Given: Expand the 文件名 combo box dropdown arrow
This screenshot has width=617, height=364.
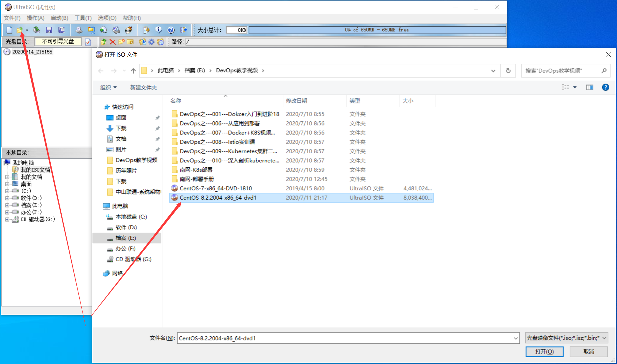Looking at the screenshot, I should click(516, 338).
